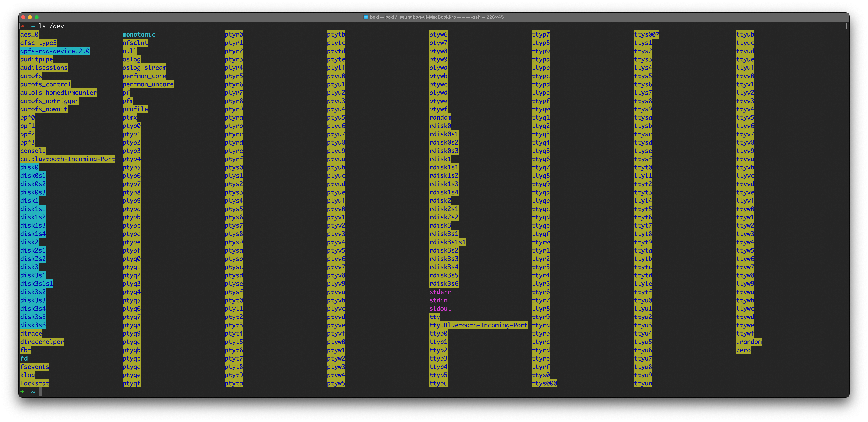Click the red arrow at top prompt
The height and width of the screenshot is (422, 868).
coord(22,26)
